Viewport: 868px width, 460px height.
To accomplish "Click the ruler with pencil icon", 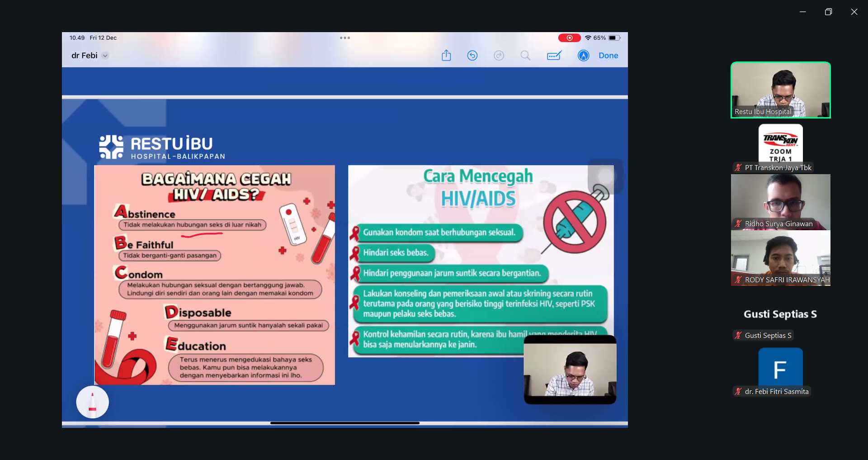I will 554,56.
